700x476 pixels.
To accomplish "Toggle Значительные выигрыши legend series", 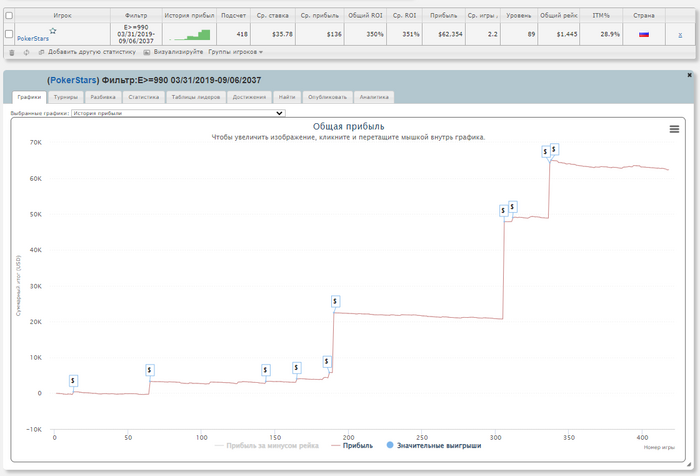I will tap(433, 446).
